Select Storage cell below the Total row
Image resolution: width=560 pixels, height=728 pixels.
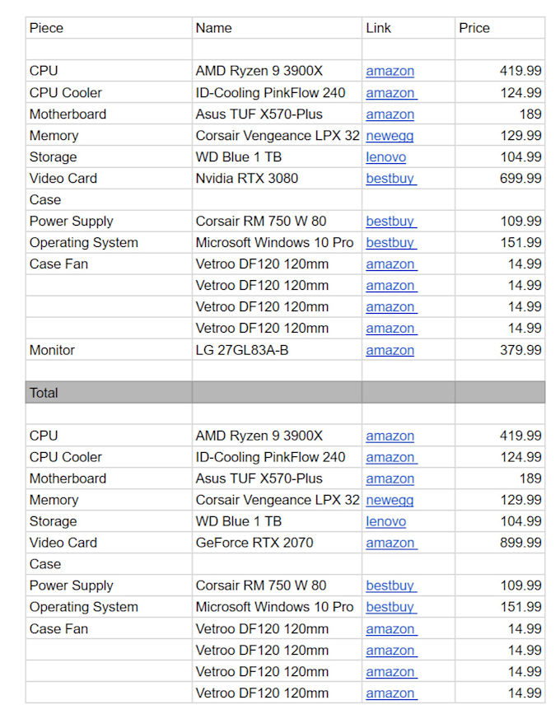click(109, 521)
